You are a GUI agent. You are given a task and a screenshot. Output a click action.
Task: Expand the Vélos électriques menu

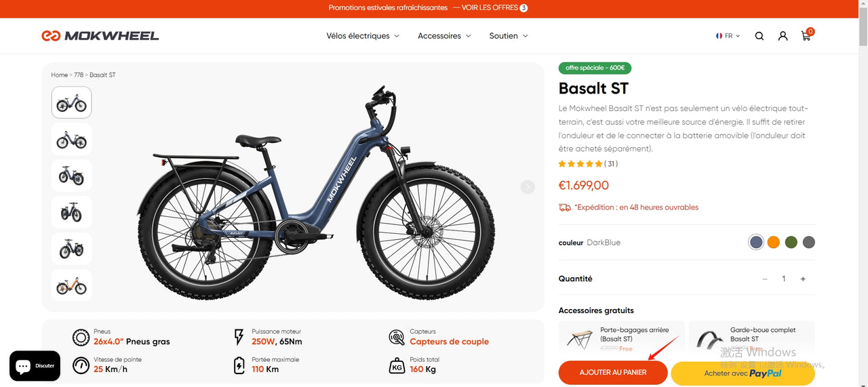363,36
